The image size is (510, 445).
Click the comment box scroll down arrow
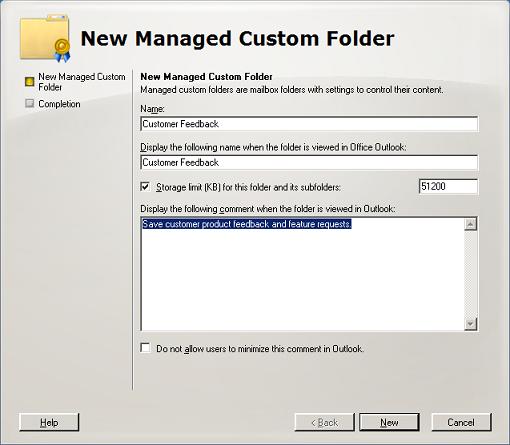(470, 324)
